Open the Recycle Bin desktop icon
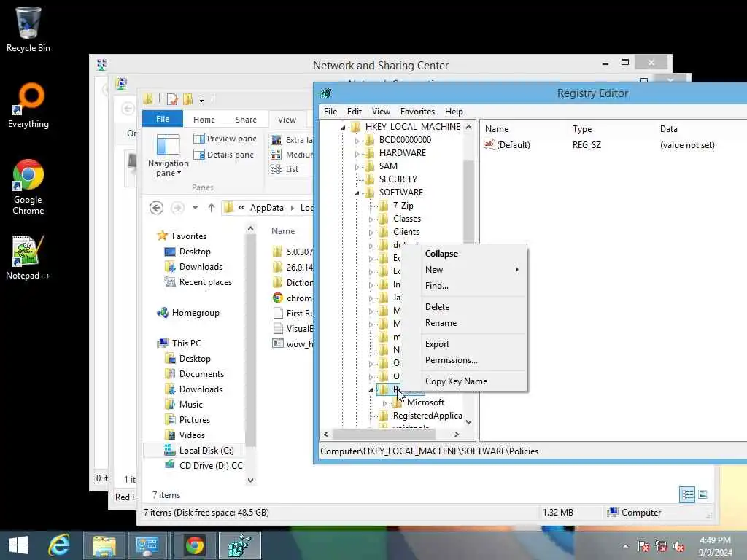 (x=28, y=28)
